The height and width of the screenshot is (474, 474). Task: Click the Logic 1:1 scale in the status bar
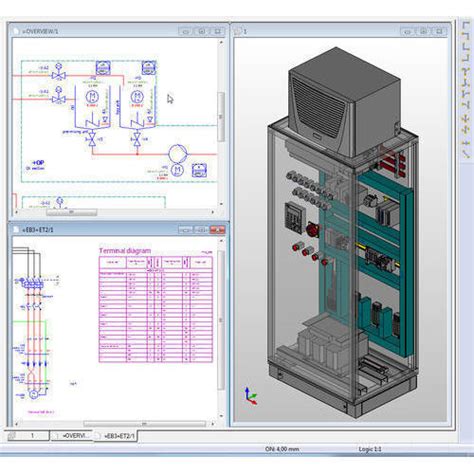click(370, 449)
